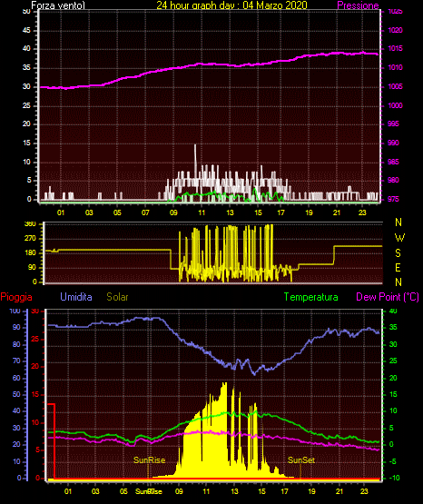This screenshot has height=504, width=423.
Task: Select the red '25' rain axis value
Action: tap(35, 339)
